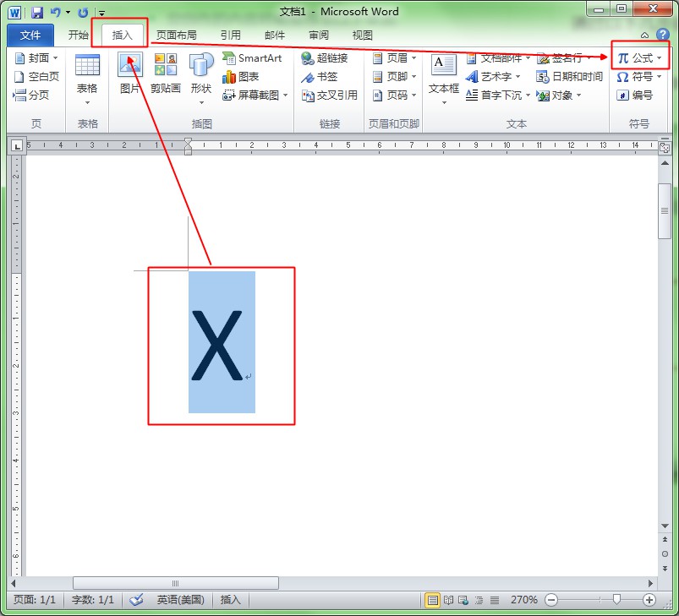Viewport: 679px width, 616px height.
Task: Insert a 交叉引用 cross-reference
Action: click(330, 95)
